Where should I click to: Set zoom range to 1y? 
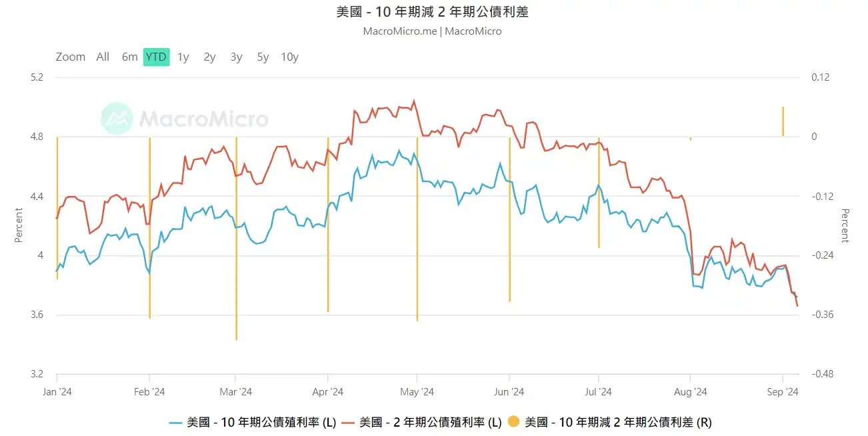183,57
